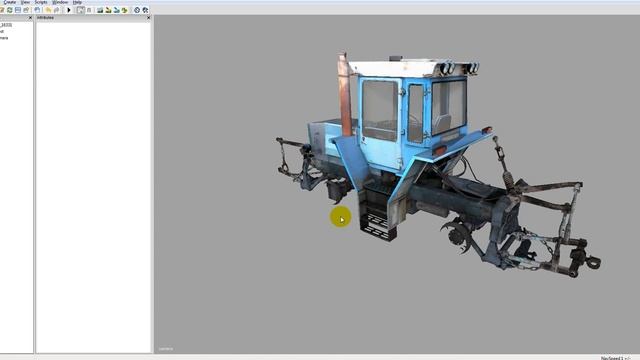Close the Attributes panel with its X

148,18
